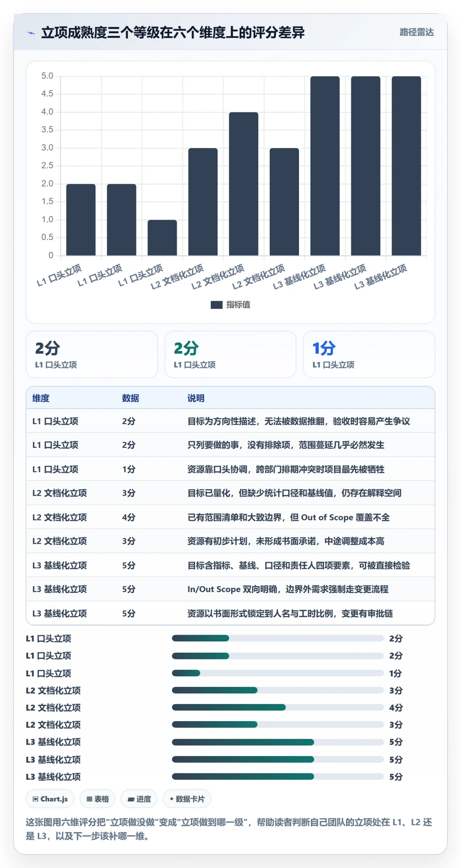Select the text In/Out Scope 双向明确
The image size is (461, 868).
[x=232, y=589]
